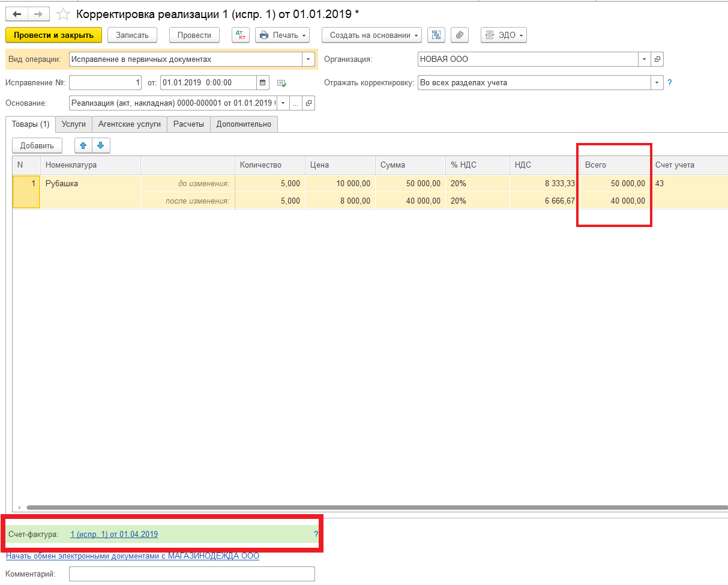Expand the Организация dropdown arrow

(645, 59)
